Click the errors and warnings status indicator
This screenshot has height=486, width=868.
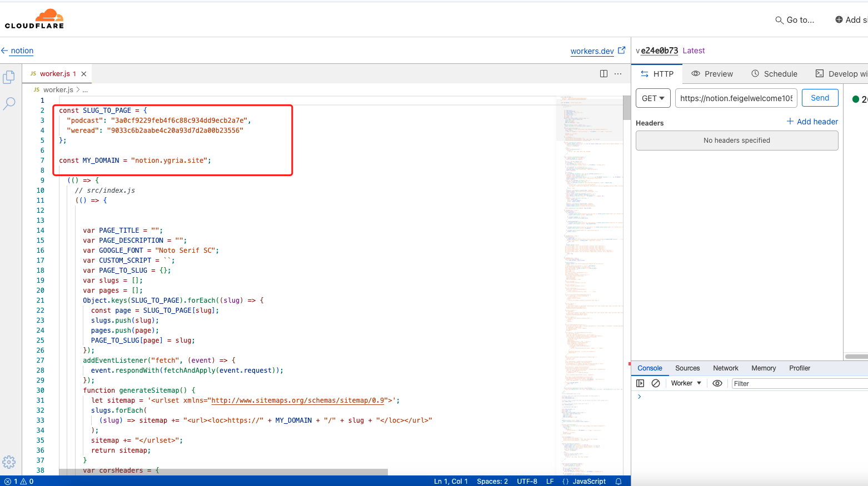coord(19,482)
